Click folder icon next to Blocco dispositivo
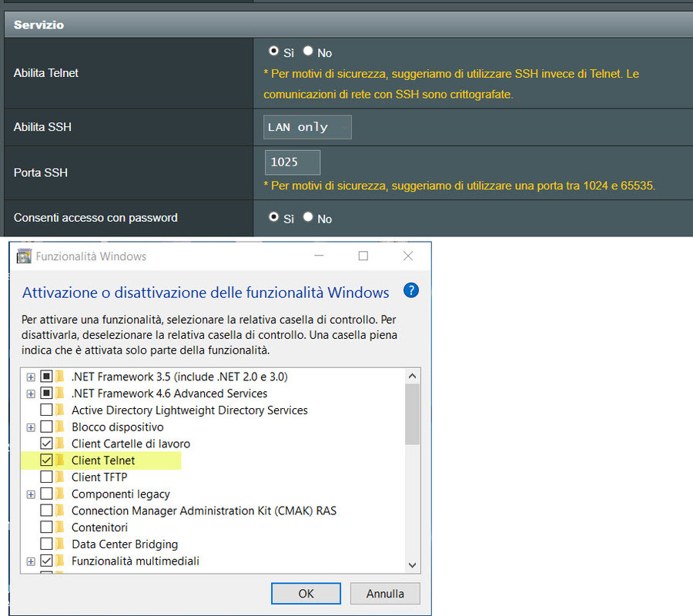 [60, 427]
